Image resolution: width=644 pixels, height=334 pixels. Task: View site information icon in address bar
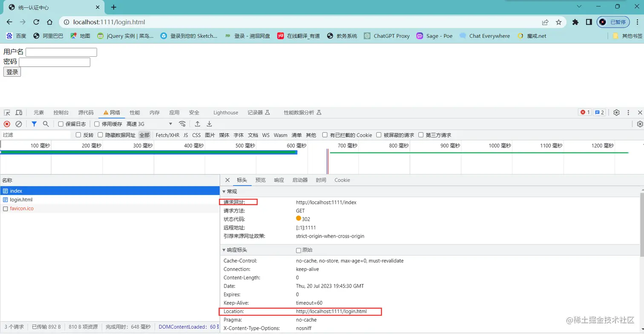click(66, 22)
